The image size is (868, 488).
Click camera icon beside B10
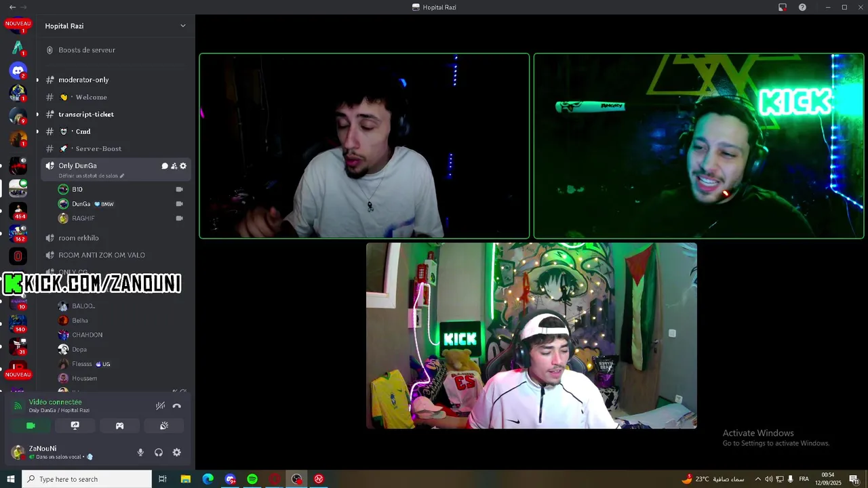pyautogui.click(x=180, y=189)
